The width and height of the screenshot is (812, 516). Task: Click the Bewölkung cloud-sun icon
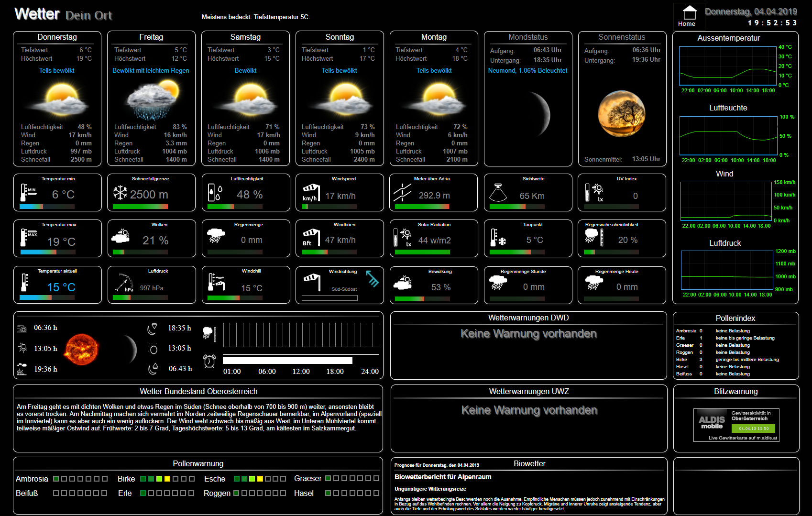(x=403, y=283)
